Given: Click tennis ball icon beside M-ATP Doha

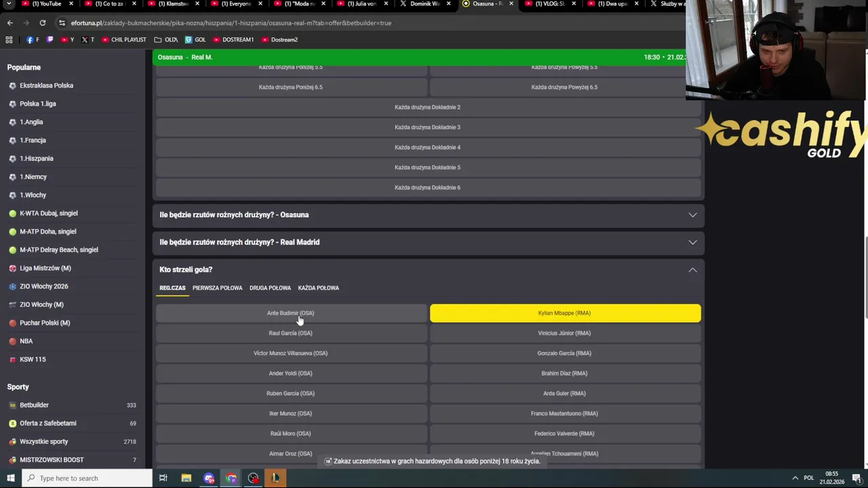Looking at the screenshot, I should [12, 232].
